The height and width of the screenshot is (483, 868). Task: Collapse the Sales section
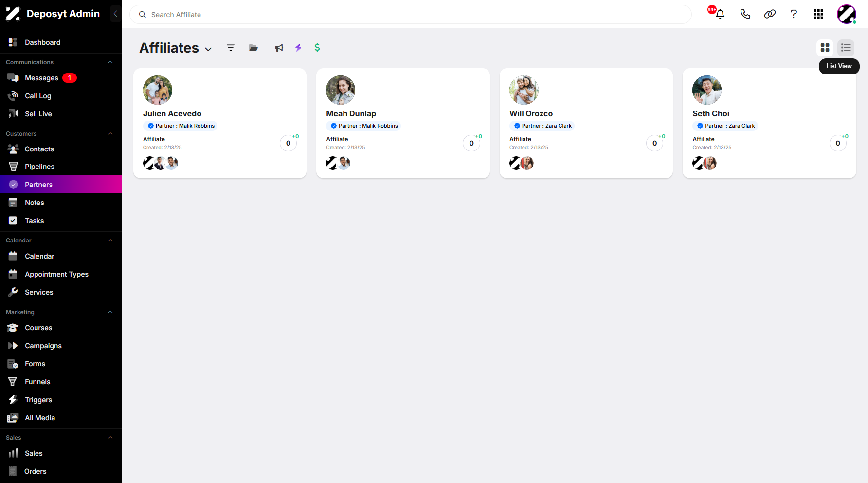pos(110,438)
